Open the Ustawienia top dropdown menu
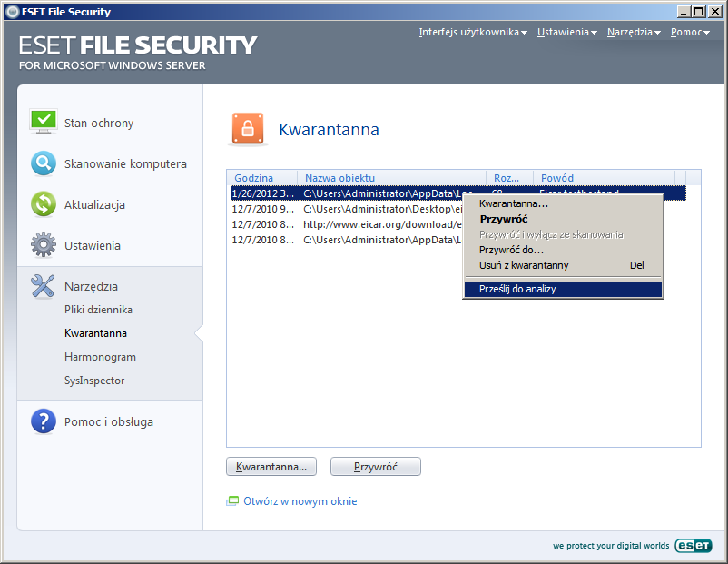 (x=567, y=32)
